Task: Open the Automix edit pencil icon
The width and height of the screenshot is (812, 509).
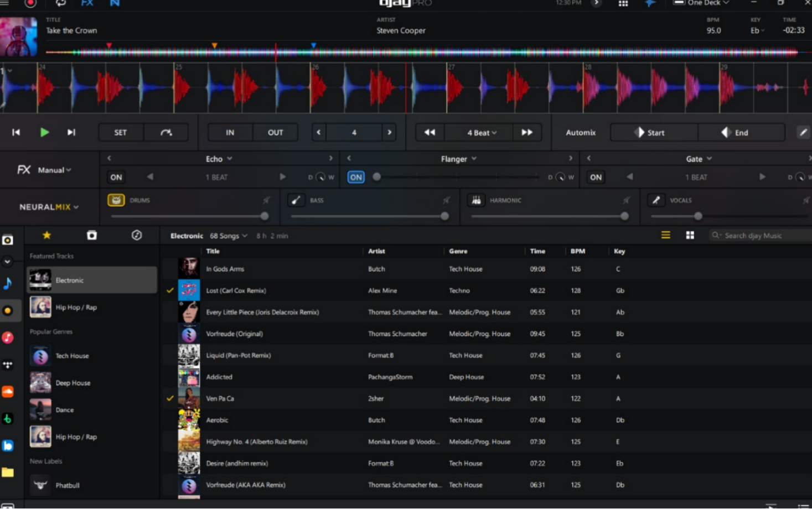Action: pyautogui.click(x=803, y=132)
